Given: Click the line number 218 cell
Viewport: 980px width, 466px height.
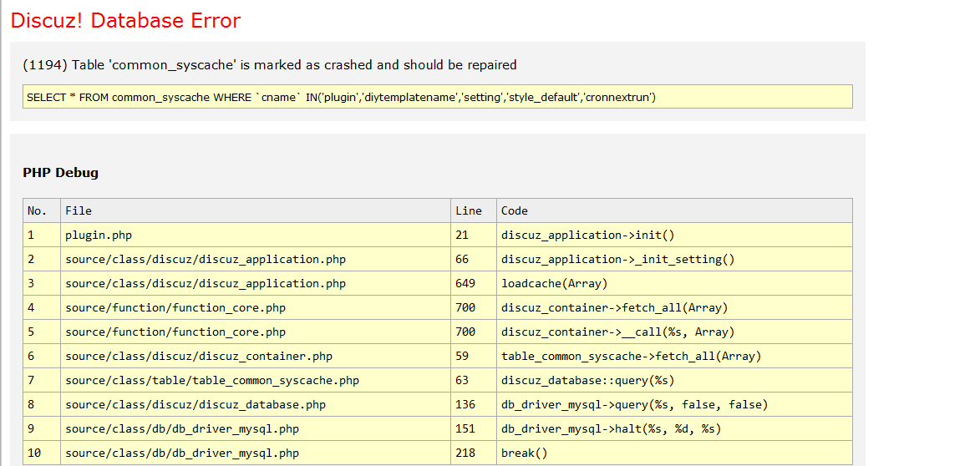Looking at the screenshot, I should point(474,453).
